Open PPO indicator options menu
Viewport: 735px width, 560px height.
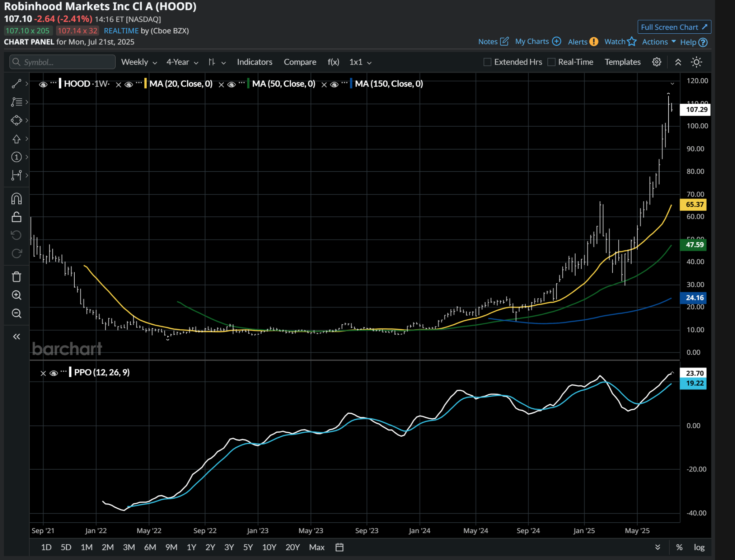click(64, 371)
